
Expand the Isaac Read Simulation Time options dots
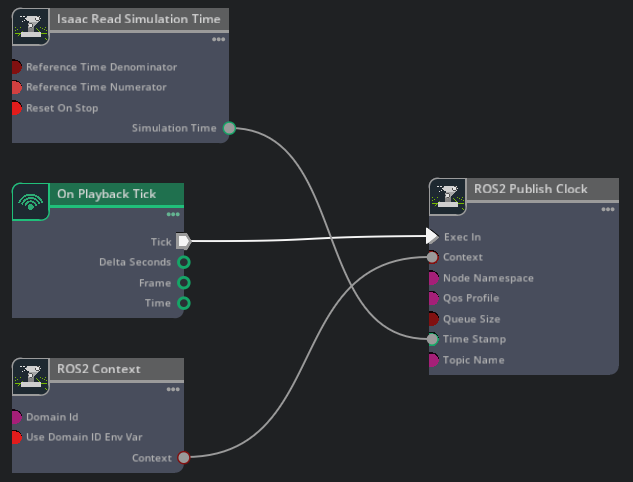218,39
